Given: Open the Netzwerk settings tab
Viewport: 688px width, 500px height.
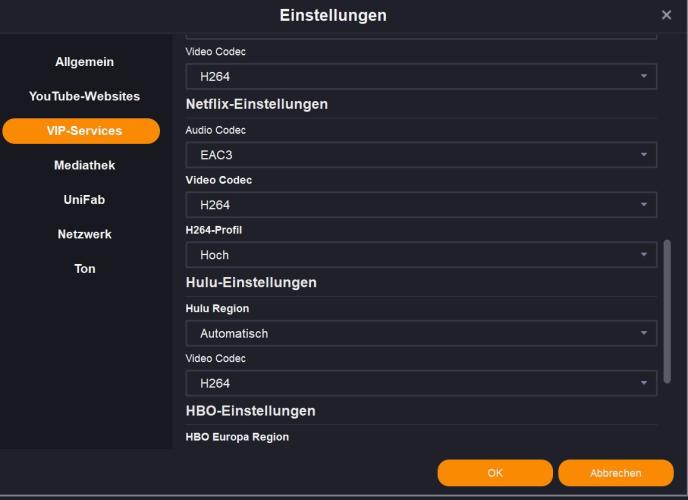Looking at the screenshot, I should 84,235.
